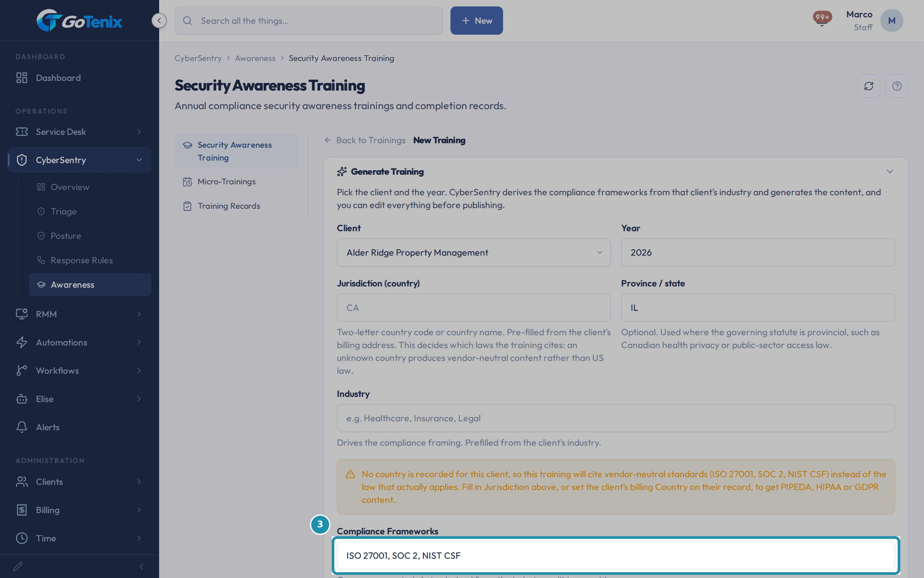Open the help question mark icon
The height and width of the screenshot is (578, 924).
897,86
